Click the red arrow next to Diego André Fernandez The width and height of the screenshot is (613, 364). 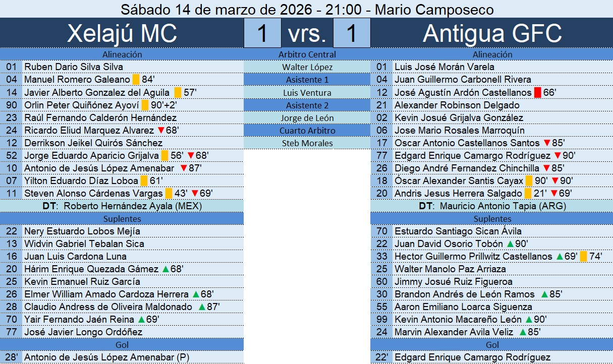click(546, 168)
